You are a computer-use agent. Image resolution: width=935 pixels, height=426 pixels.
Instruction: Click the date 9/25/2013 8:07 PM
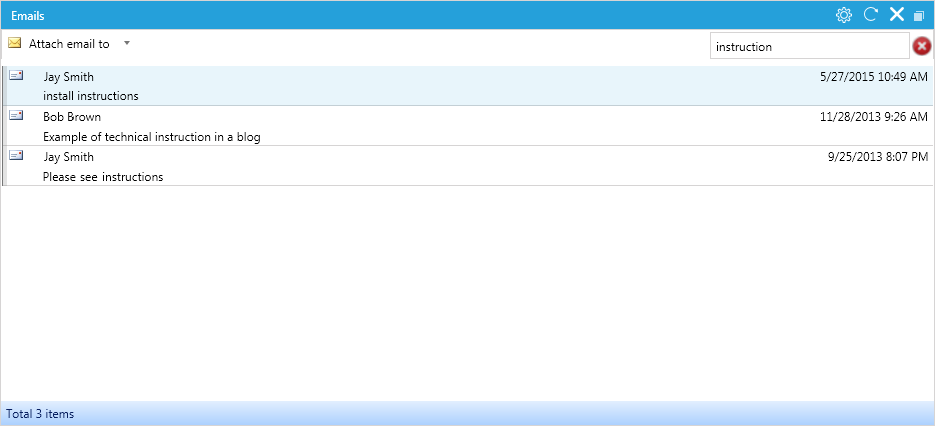(x=878, y=157)
